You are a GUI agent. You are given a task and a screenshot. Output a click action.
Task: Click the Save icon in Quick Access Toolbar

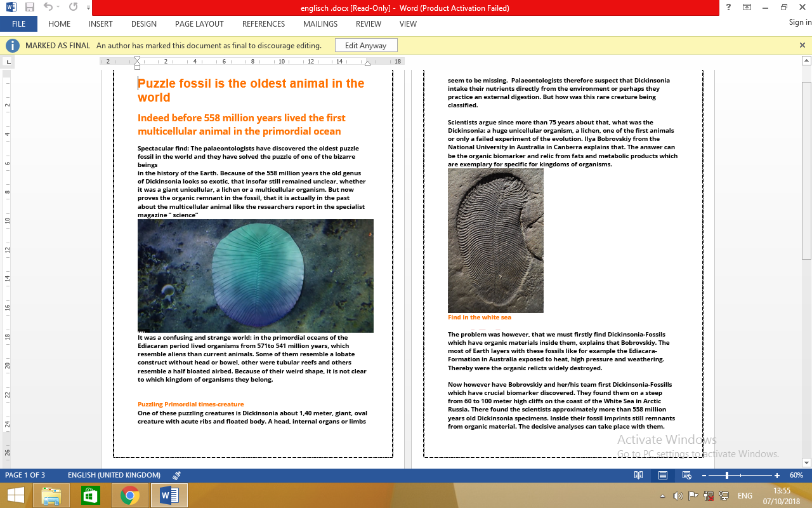coord(29,8)
